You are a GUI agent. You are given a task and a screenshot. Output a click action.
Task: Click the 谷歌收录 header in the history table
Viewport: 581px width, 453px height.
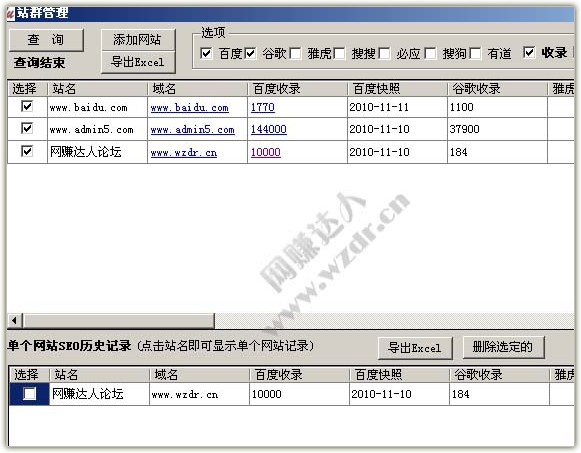coord(500,375)
